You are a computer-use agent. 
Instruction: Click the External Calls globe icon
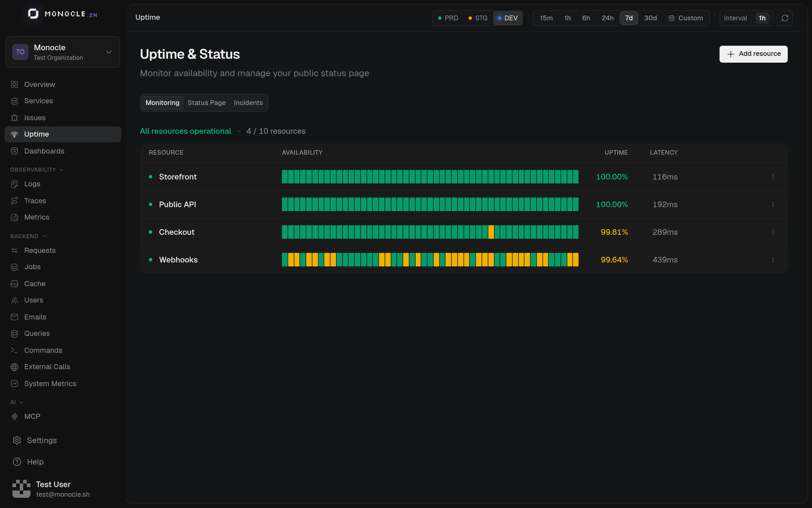tap(14, 367)
